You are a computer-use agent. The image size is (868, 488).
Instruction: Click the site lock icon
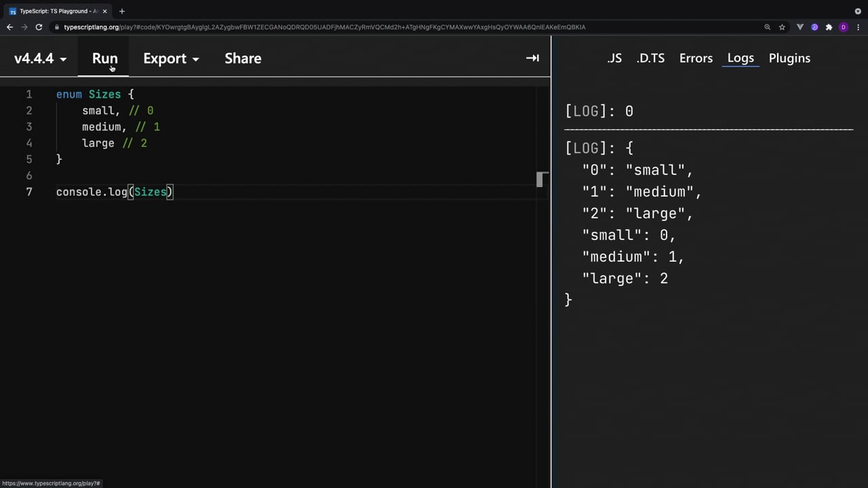coord(57,27)
